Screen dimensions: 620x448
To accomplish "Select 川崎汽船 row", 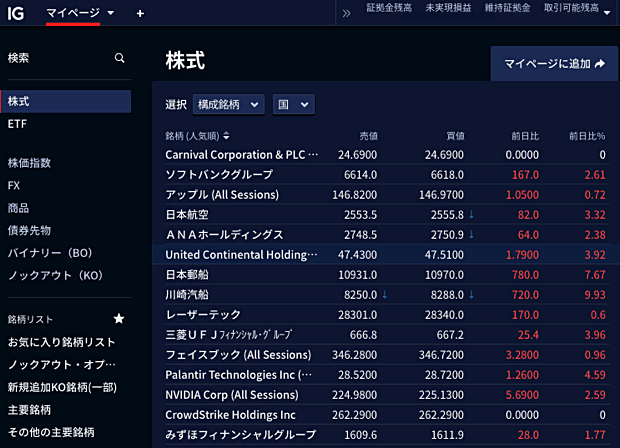I will coord(386,295).
